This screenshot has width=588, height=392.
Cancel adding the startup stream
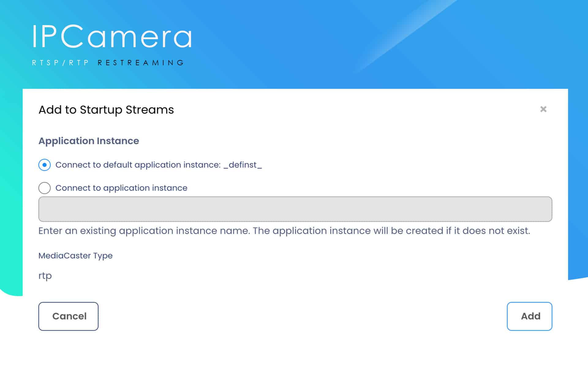[68, 316]
